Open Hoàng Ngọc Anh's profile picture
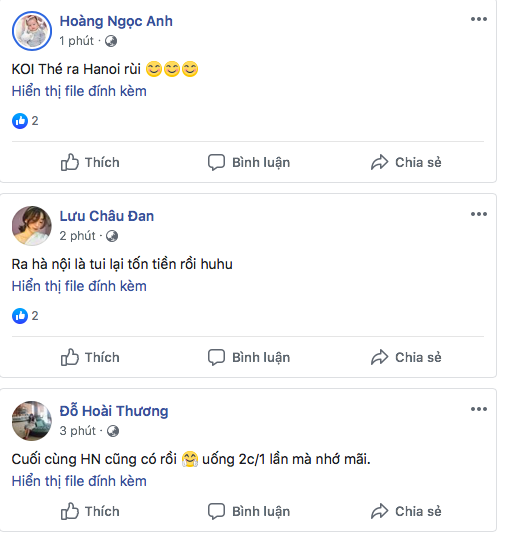The width and height of the screenshot is (506, 536). tap(32, 31)
